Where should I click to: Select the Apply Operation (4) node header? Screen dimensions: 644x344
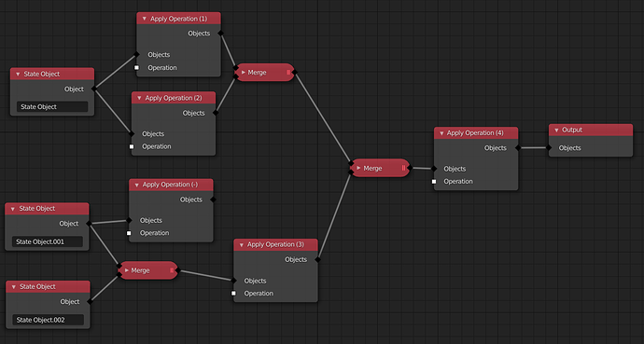point(476,132)
